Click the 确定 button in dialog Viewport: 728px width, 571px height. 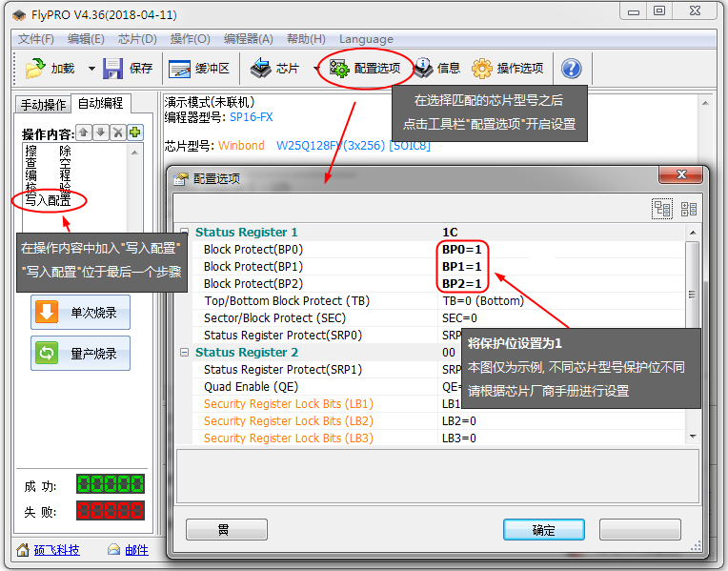click(x=543, y=530)
